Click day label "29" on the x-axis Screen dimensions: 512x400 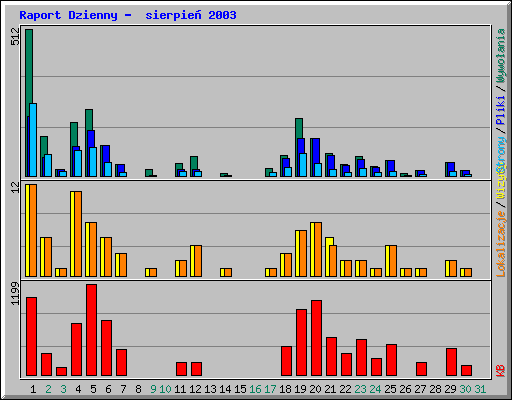point(450,389)
